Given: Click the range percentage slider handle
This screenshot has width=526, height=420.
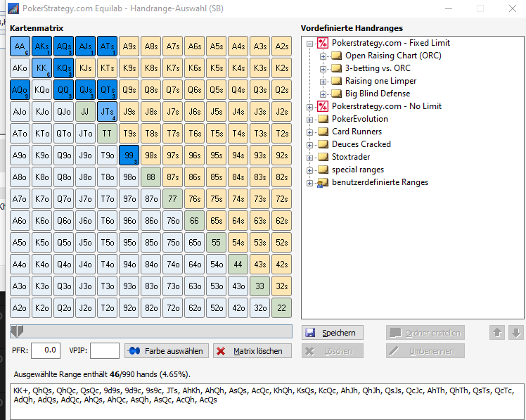Looking at the screenshot, I should (x=17, y=331).
